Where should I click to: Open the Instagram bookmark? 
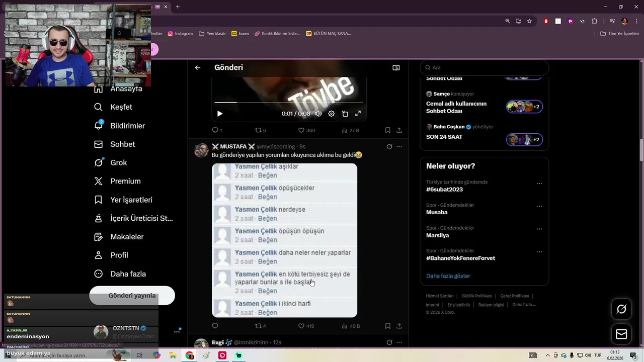(180, 34)
